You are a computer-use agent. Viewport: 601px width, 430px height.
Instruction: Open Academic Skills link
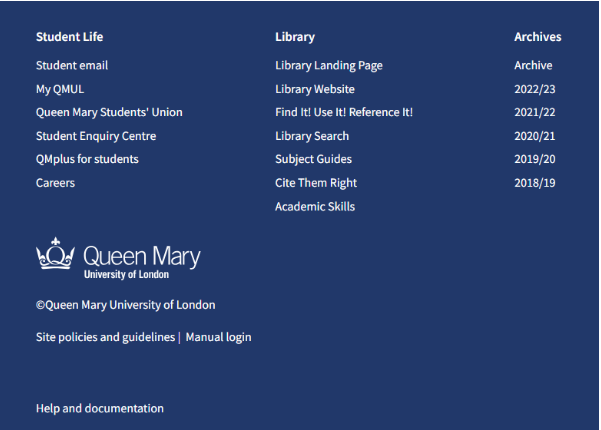point(315,207)
